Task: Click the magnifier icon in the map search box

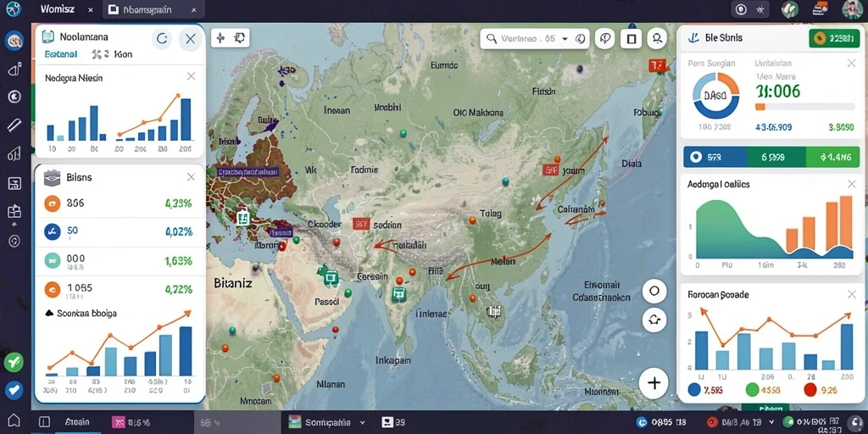Action: (491, 39)
